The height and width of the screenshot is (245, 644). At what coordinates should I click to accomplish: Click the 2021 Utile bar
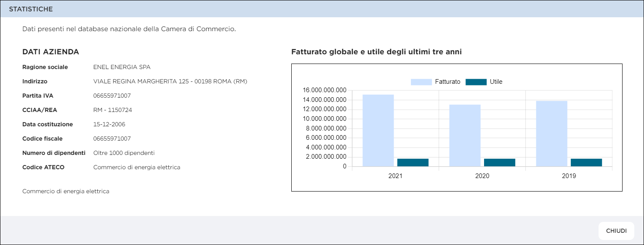pyautogui.click(x=413, y=162)
